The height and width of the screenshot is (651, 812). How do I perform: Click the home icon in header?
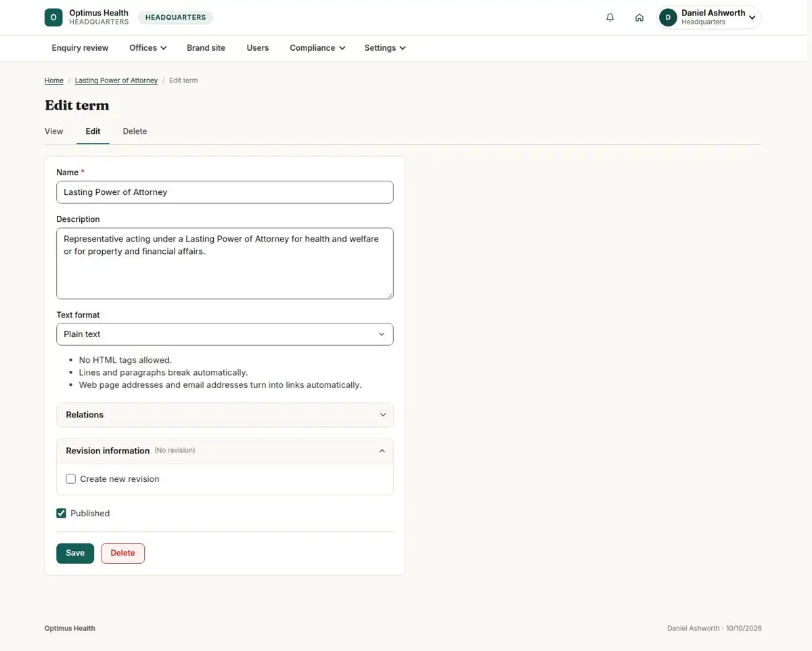coord(639,18)
